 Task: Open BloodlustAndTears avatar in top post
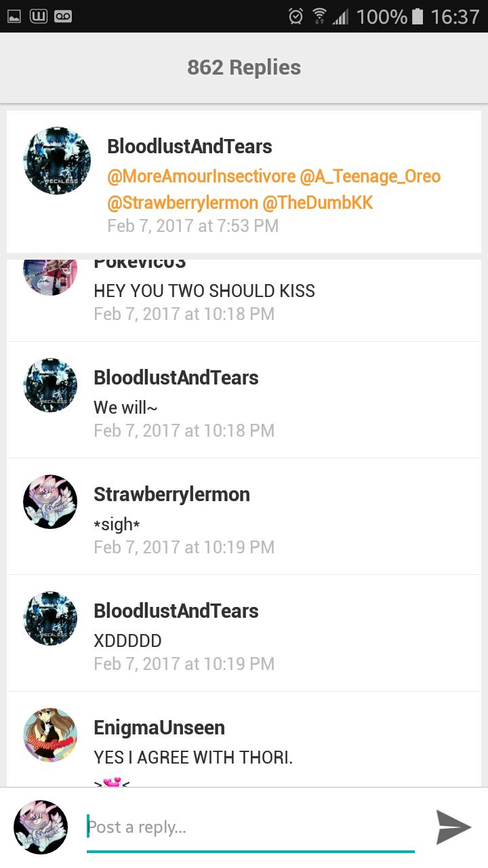pyautogui.click(x=57, y=161)
